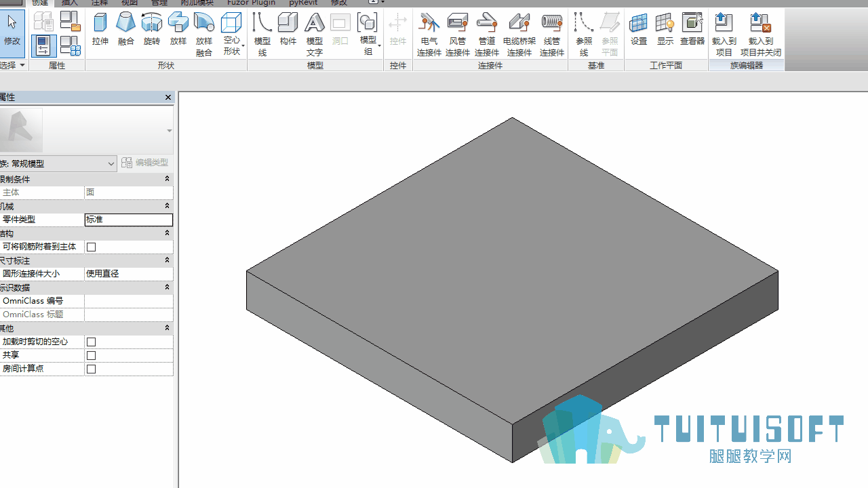Viewport: 868px width, 488px height.
Task: Collapse the 尺寸标注 properties section
Action: pos(167,260)
